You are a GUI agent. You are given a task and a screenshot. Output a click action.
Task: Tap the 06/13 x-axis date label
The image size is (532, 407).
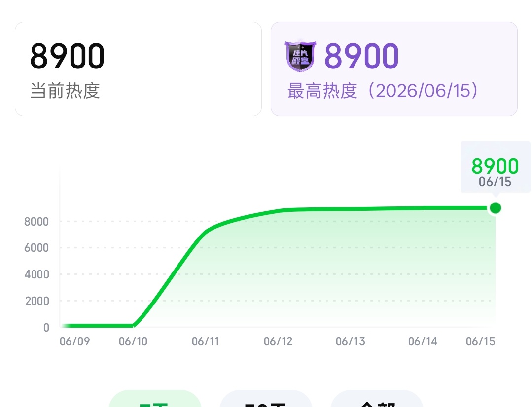coord(351,341)
